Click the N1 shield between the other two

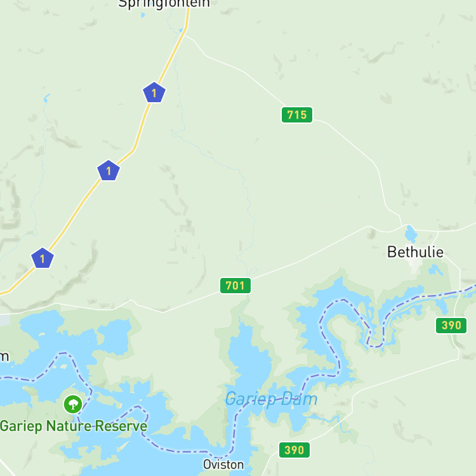109,170
